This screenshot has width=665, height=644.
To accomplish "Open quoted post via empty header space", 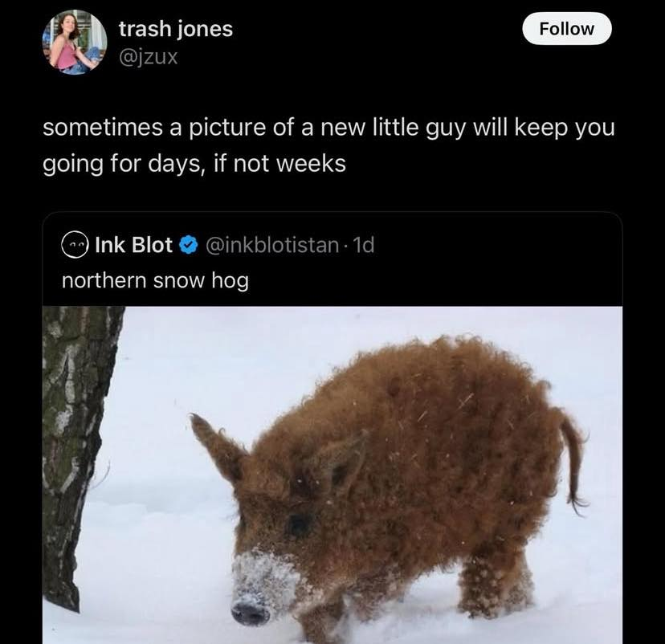I will click(496, 245).
